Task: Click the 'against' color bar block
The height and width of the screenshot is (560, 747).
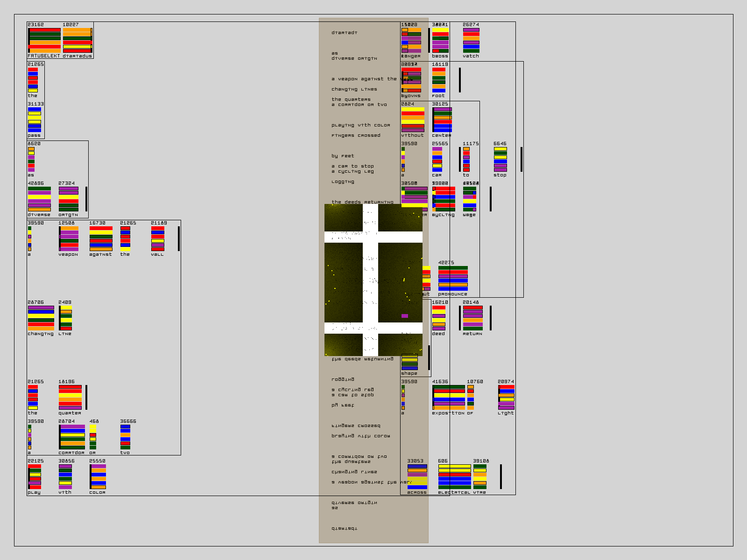Action: click(x=101, y=239)
